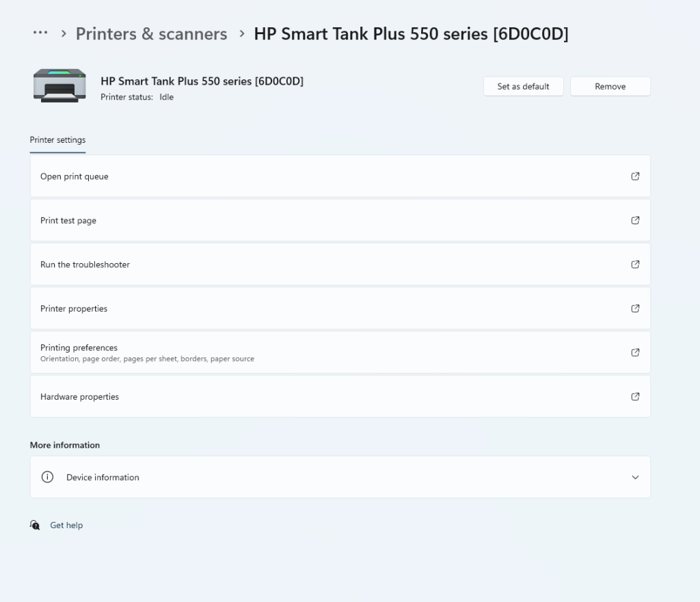The image size is (700, 602).
Task: Click the Printer status Idle text
Action: click(137, 97)
